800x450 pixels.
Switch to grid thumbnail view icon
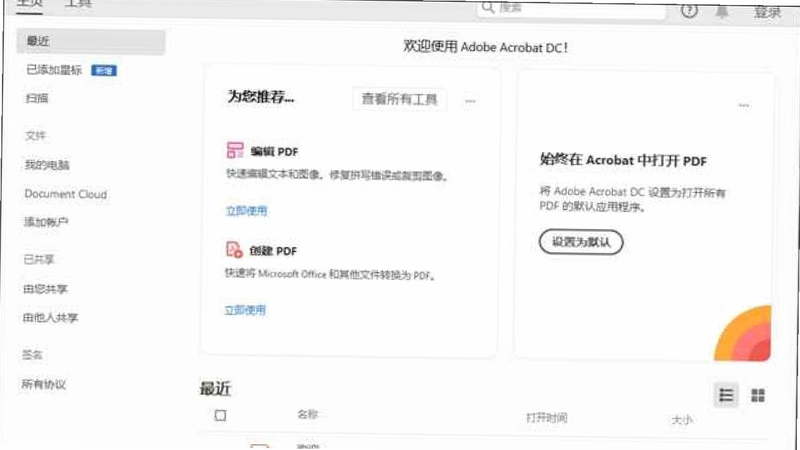click(x=758, y=395)
